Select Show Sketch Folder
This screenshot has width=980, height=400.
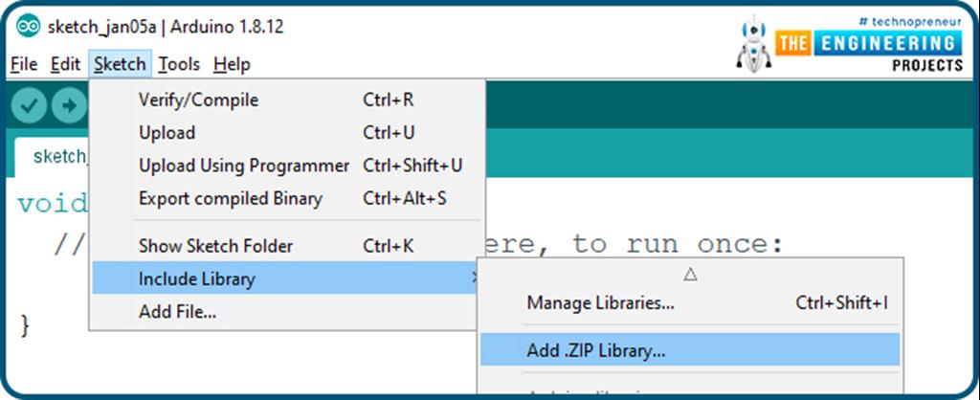coord(215,246)
